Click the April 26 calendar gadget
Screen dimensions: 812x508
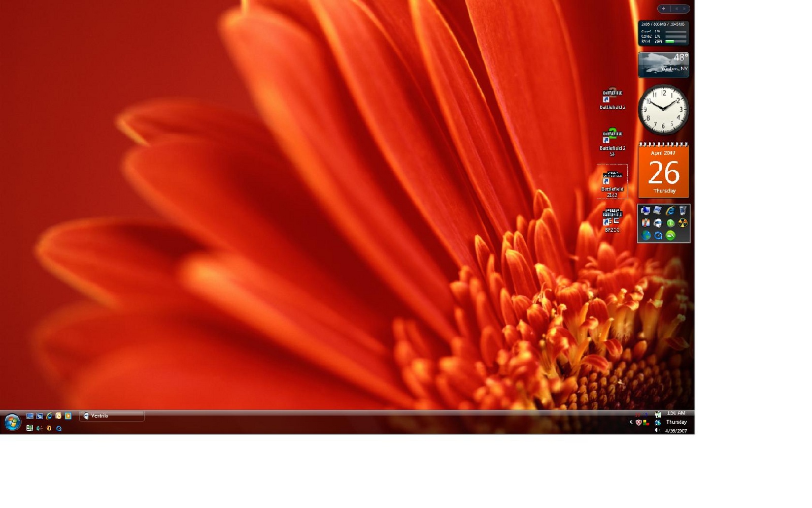coord(663,172)
